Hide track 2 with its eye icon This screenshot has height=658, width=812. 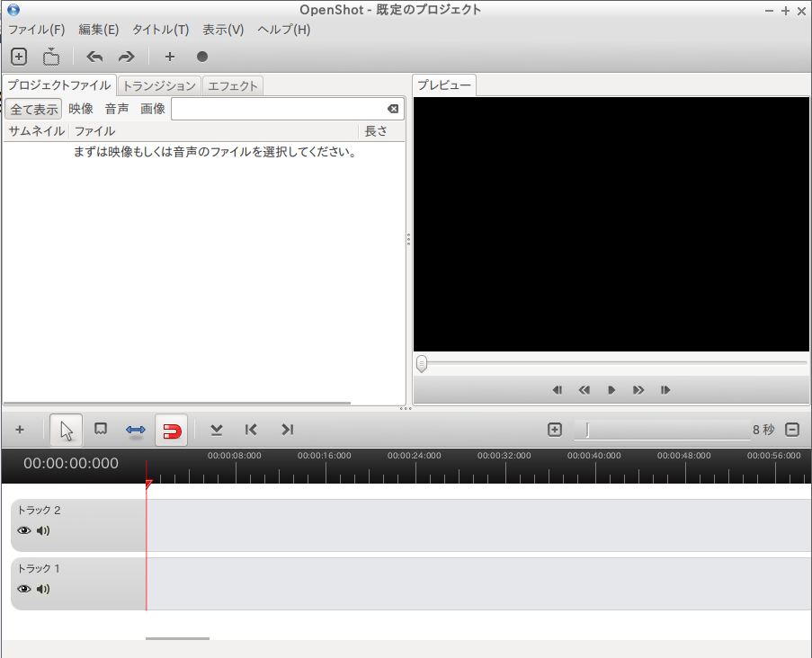(x=23, y=530)
